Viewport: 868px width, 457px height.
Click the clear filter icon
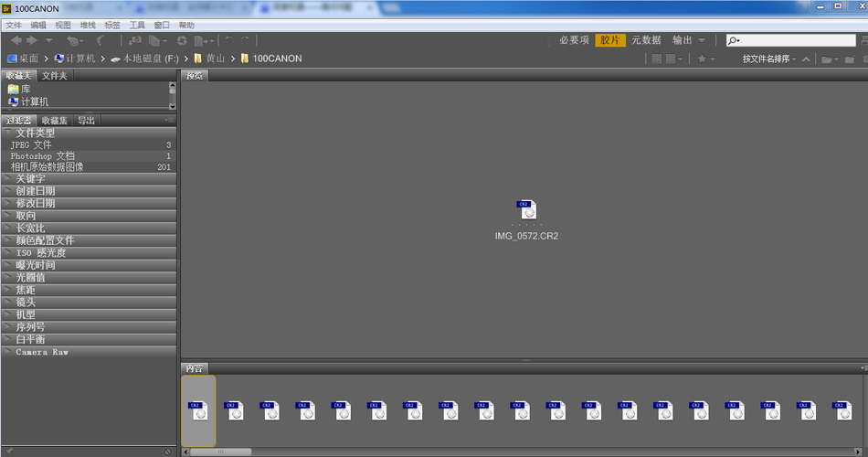point(168,452)
